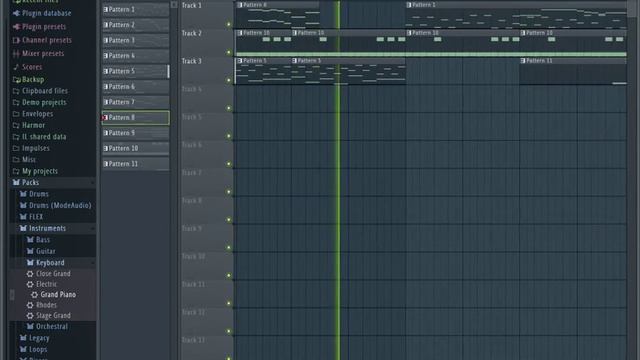This screenshot has height=360, width=640.
Task: Select Pattern 10 in the picker
Action: (136, 149)
